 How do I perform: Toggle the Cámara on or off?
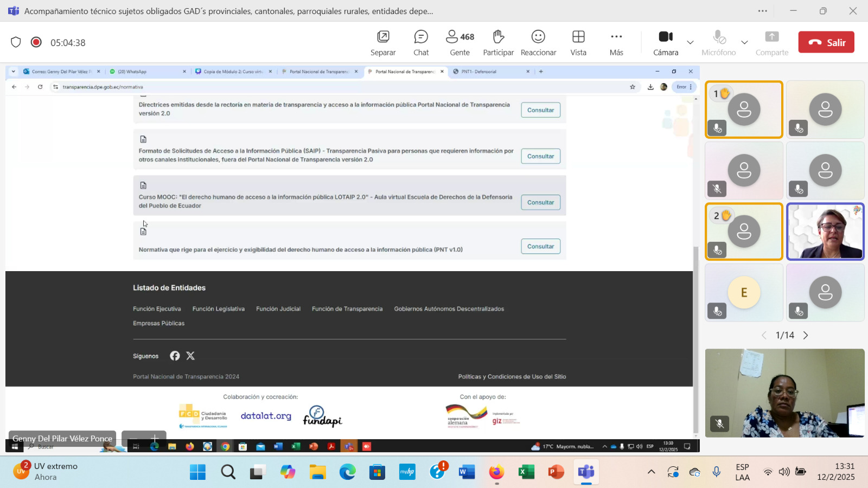tap(666, 42)
